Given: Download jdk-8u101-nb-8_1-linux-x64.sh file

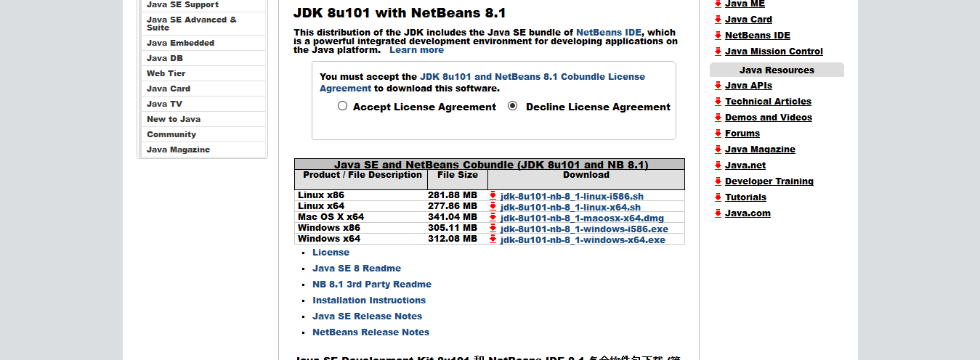Looking at the screenshot, I should coord(570,208).
